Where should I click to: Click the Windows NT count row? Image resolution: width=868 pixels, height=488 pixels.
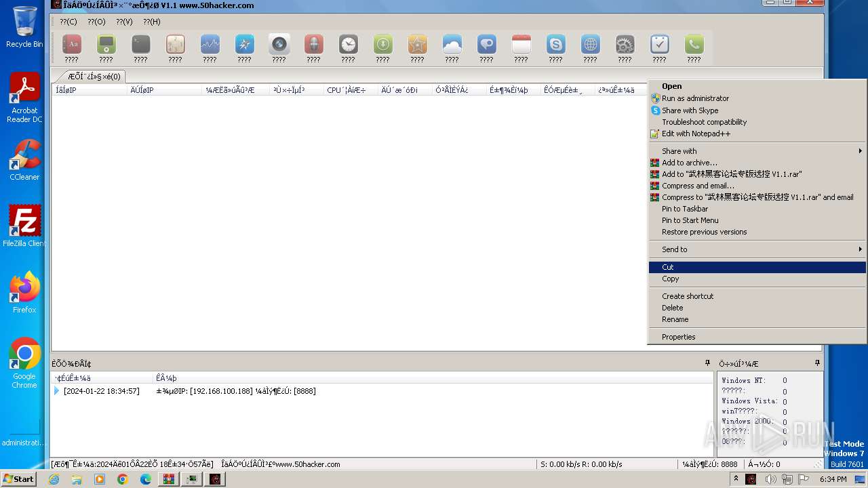point(754,381)
